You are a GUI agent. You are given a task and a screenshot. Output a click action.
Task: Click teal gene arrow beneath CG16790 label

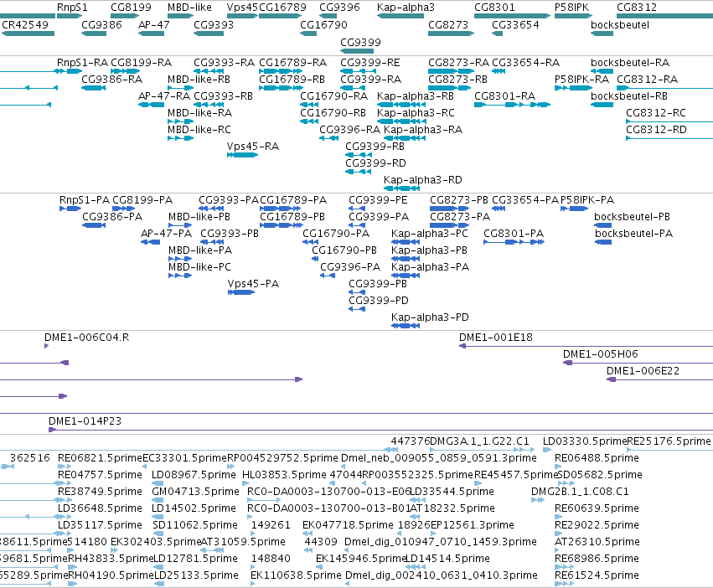click(x=308, y=34)
